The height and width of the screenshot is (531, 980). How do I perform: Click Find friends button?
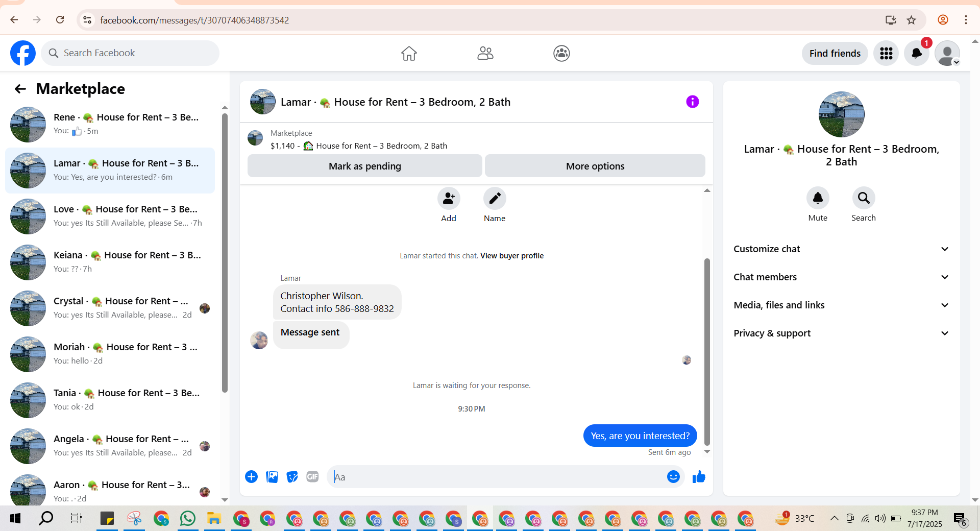(x=835, y=53)
